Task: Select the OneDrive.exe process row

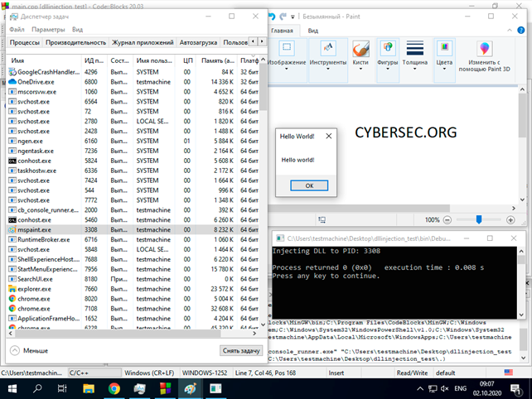Action: [x=133, y=82]
